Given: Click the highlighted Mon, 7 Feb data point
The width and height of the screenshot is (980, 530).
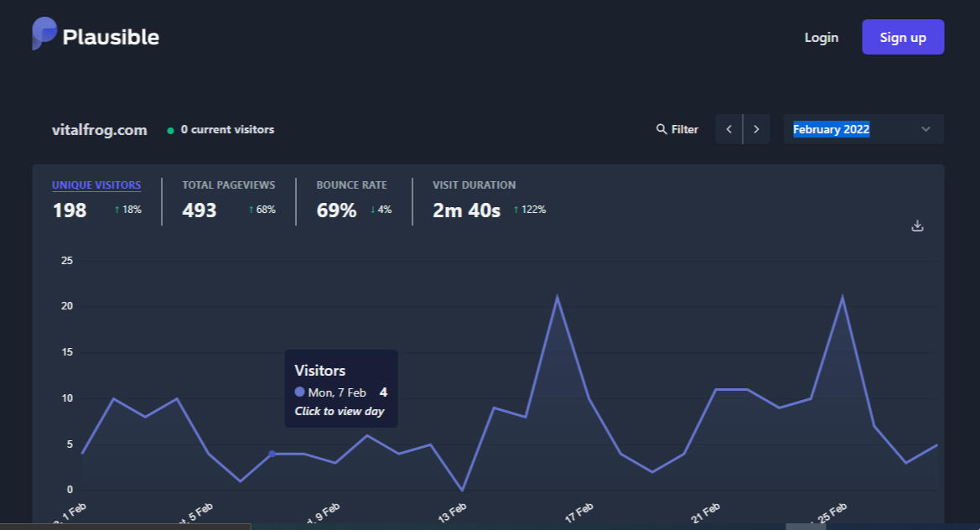Looking at the screenshot, I should pyautogui.click(x=272, y=454).
